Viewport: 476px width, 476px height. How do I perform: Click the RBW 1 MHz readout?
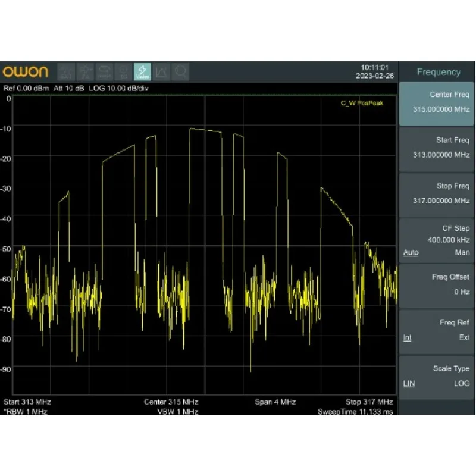pos(26,411)
